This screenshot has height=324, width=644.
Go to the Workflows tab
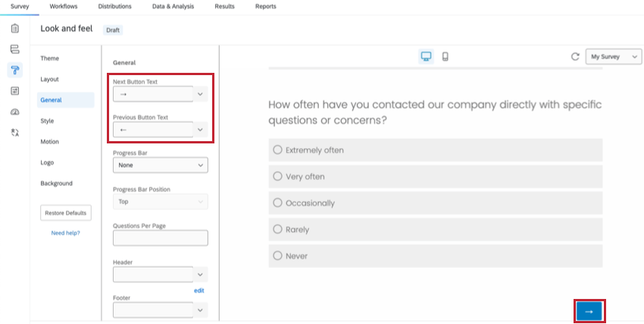(x=63, y=6)
